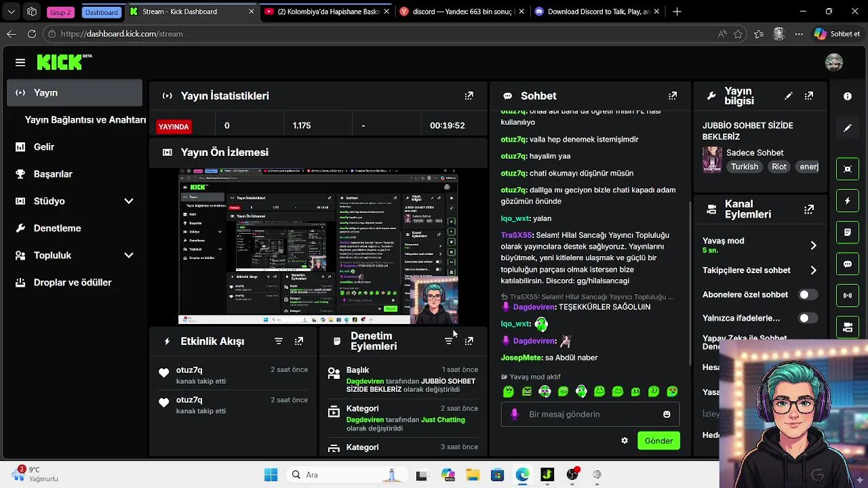Click the Riot tag chip
This screenshot has width=868, height=488.
[x=779, y=167]
